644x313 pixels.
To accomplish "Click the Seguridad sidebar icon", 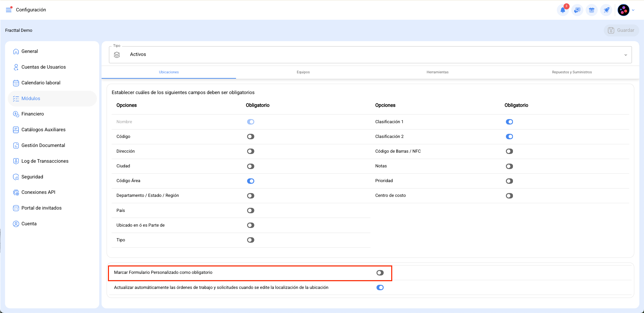I will 16,177.
